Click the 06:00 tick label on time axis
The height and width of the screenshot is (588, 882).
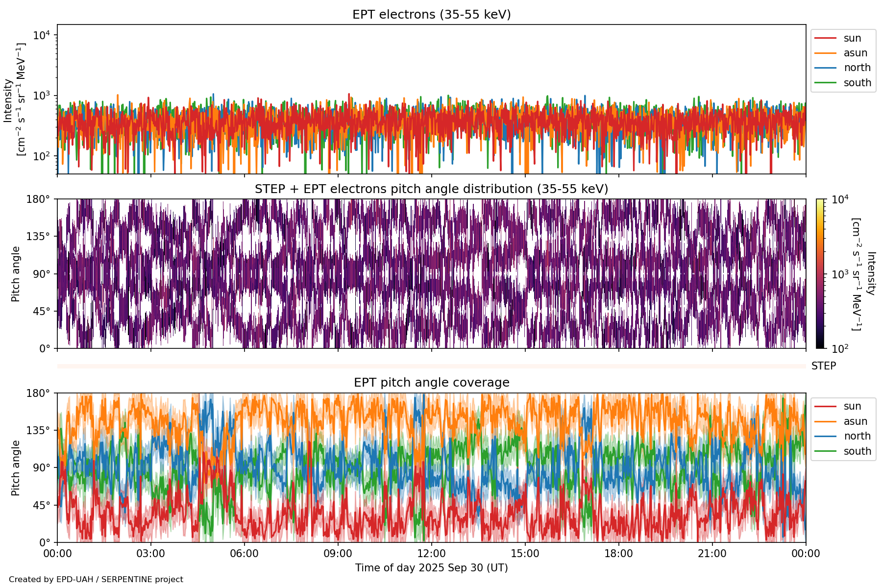click(244, 554)
